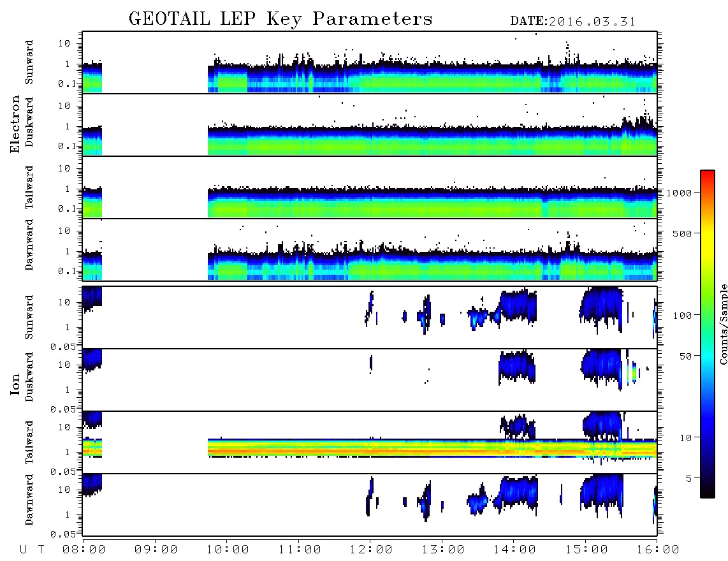Select the "Ion" group axis label
The image size is (728, 561).
point(15,384)
